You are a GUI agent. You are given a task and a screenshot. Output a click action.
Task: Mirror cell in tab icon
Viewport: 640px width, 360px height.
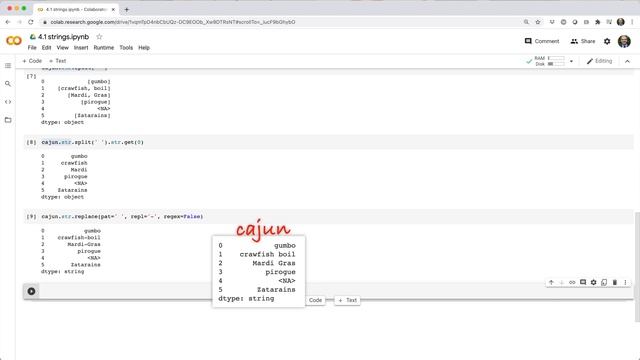(x=604, y=282)
